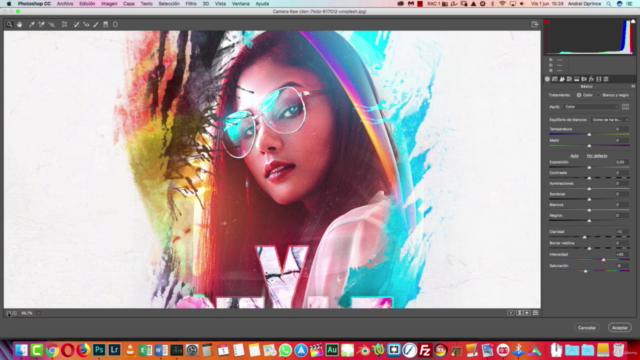Open the Ventana menu
The height and width of the screenshot is (360, 640).
pyautogui.click(x=241, y=4)
